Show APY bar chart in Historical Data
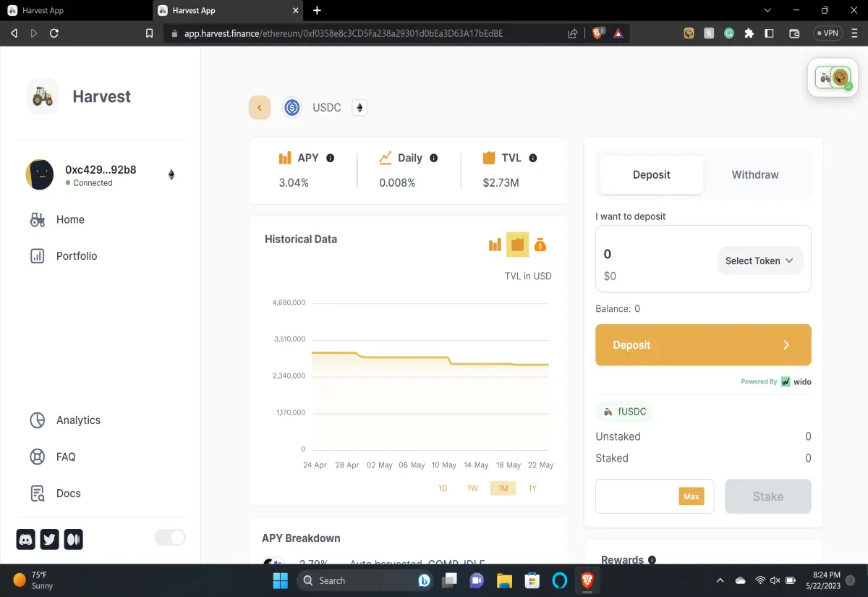The height and width of the screenshot is (597, 868). [495, 245]
